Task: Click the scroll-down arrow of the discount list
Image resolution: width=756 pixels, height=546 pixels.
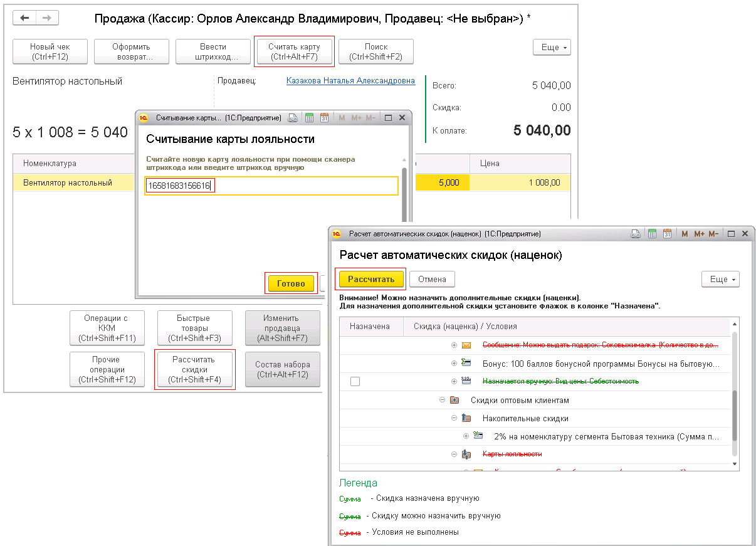Action: [735, 465]
